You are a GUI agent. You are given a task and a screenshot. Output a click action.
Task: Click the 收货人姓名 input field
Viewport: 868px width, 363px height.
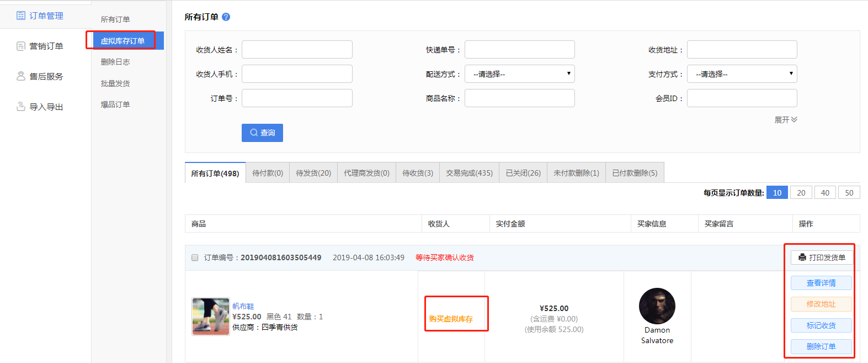pos(297,50)
